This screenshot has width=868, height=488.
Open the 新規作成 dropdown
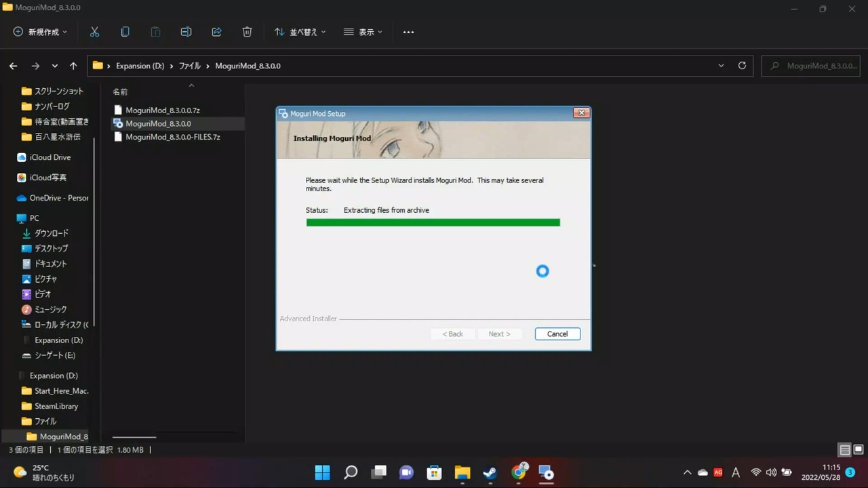39,32
